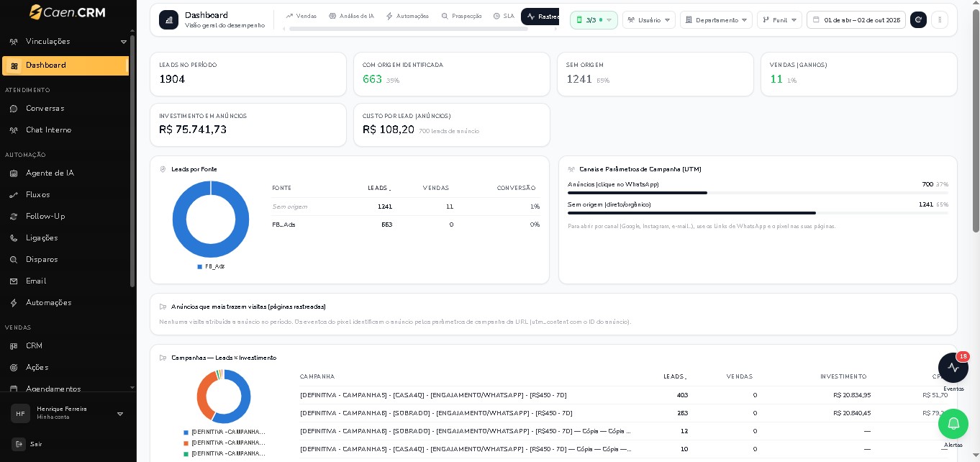Switch to the Prospecção tab
Screen dimensions: 980x462
[x=461, y=16]
